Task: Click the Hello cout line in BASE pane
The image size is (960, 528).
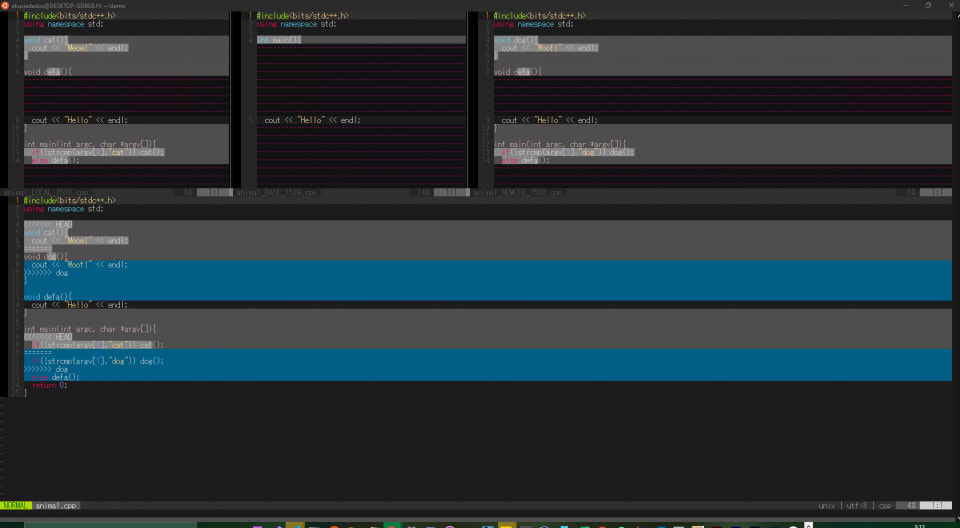Action: pos(313,120)
